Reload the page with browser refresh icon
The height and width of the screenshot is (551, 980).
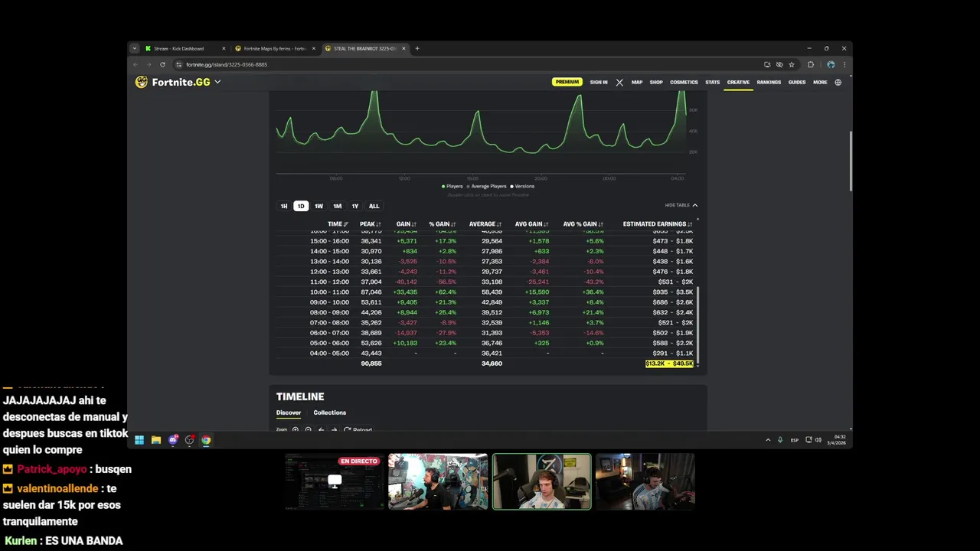click(x=162, y=64)
